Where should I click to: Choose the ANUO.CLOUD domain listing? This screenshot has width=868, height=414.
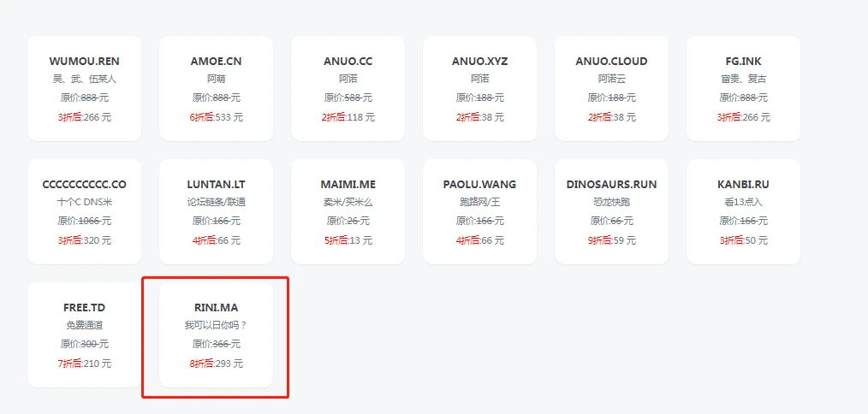pyautogui.click(x=611, y=88)
